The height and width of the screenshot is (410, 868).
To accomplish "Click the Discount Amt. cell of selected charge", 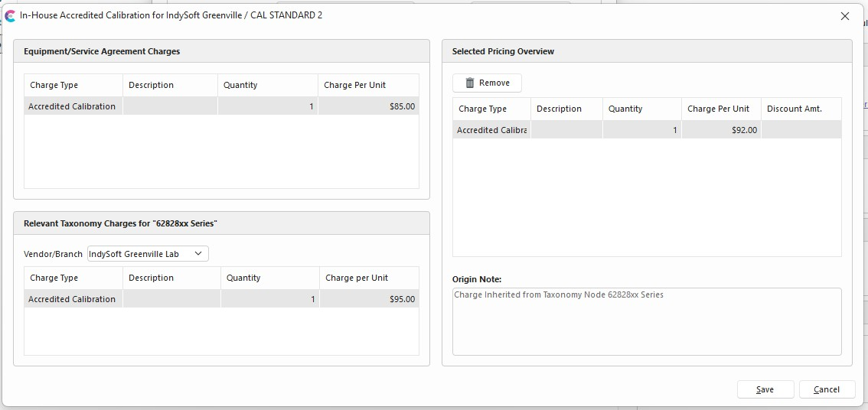I will pyautogui.click(x=801, y=130).
